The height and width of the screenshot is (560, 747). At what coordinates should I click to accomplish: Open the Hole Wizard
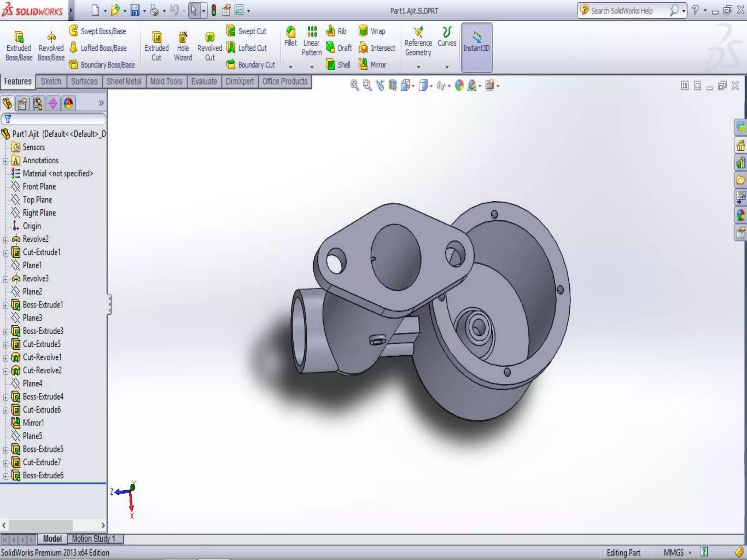pos(183,46)
